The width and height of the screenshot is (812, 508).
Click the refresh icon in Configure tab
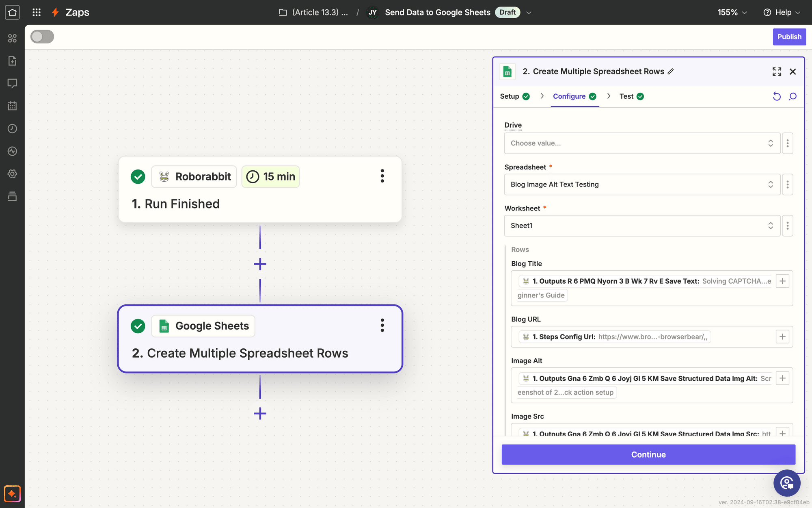click(777, 96)
